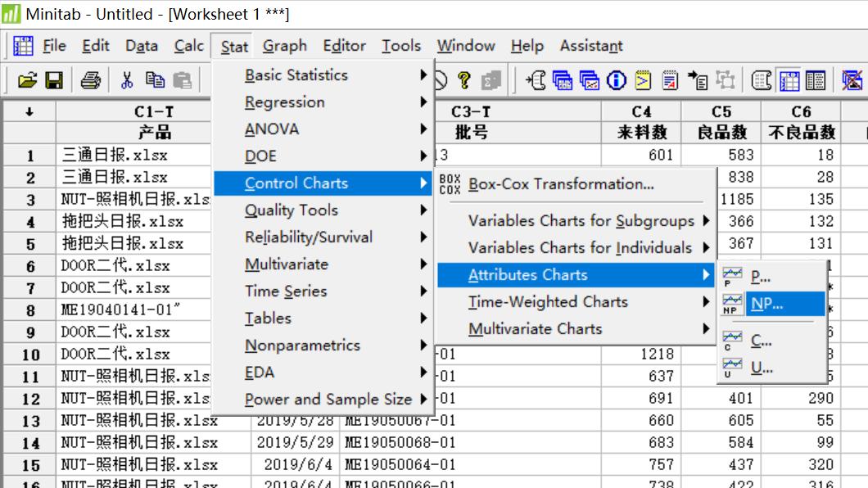The height and width of the screenshot is (488, 868).
Task: Expand the Basic Statistics submenu
Action: (296, 75)
